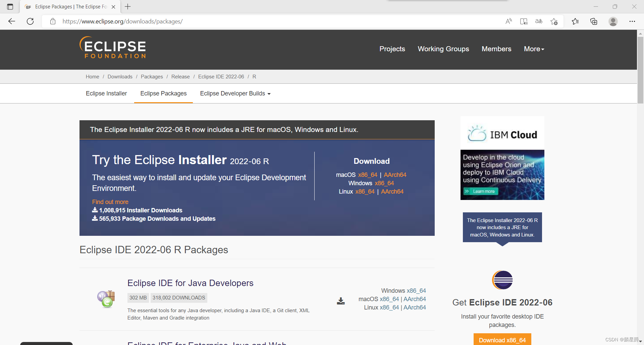Expand Eclipse Developer Builds dropdown

[x=235, y=93]
